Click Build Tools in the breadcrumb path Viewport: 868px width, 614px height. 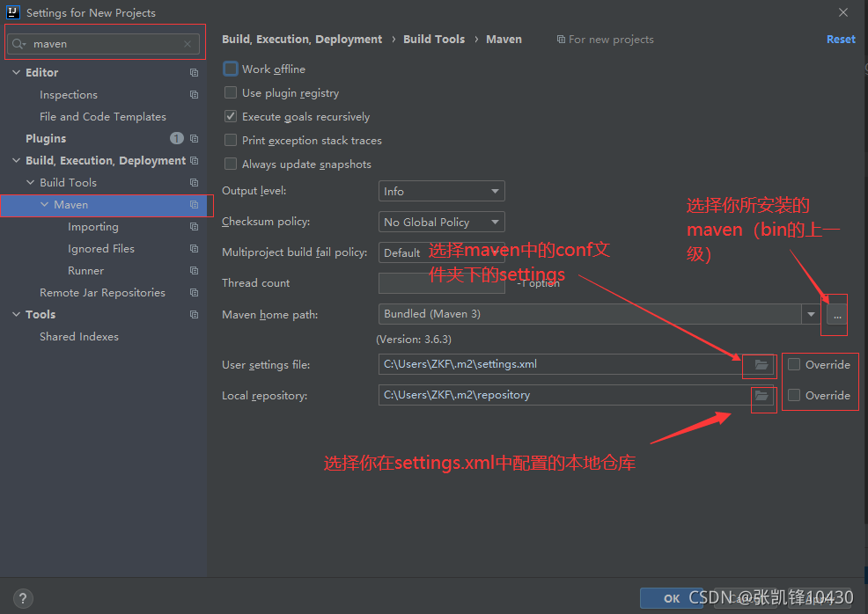click(x=434, y=39)
